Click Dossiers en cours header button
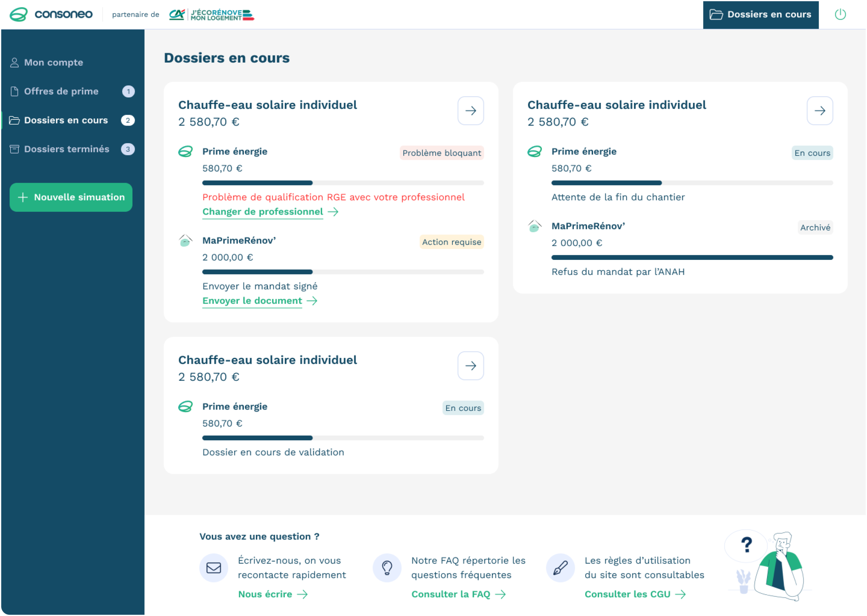Screen dimensions: 867x616 pyautogui.click(x=760, y=15)
